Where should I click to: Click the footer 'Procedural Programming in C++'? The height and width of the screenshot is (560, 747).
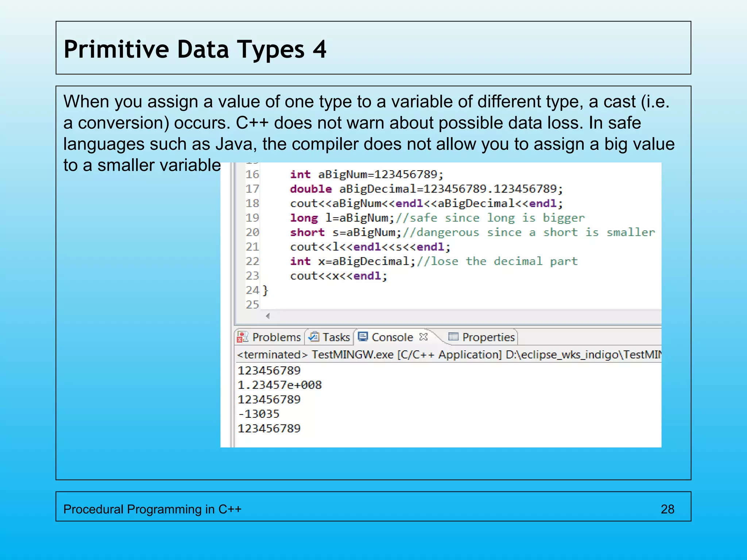(x=152, y=509)
